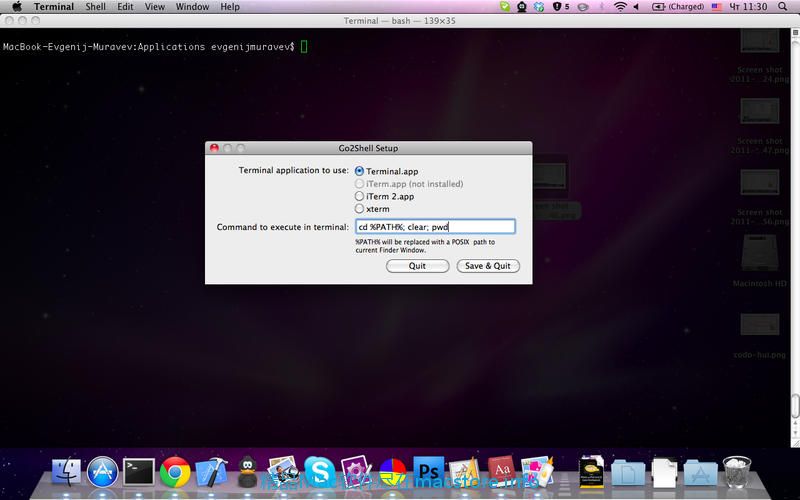Open the Trash in the Dock
800x500 pixels.
737,472
